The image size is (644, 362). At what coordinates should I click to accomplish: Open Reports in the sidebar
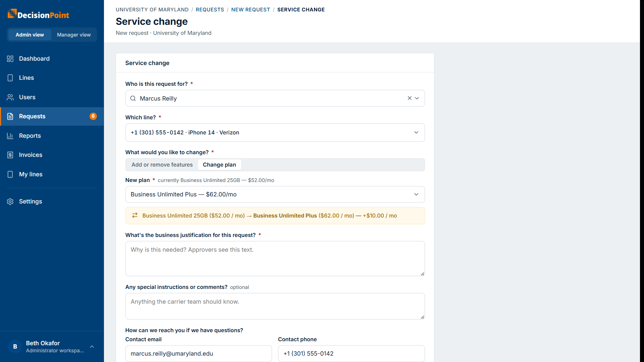[52, 136]
